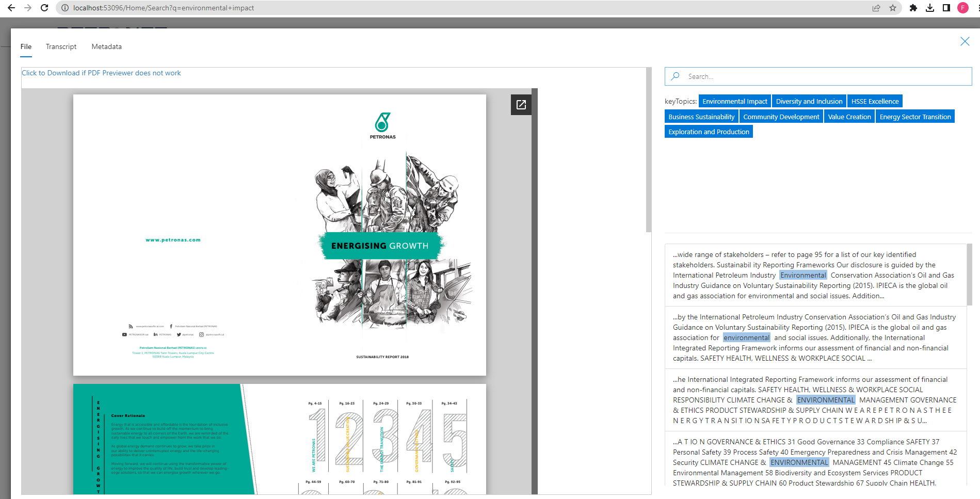The image size is (980, 499).
Task: Click the 'keyTopics:' label
Action: tap(681, 101)
